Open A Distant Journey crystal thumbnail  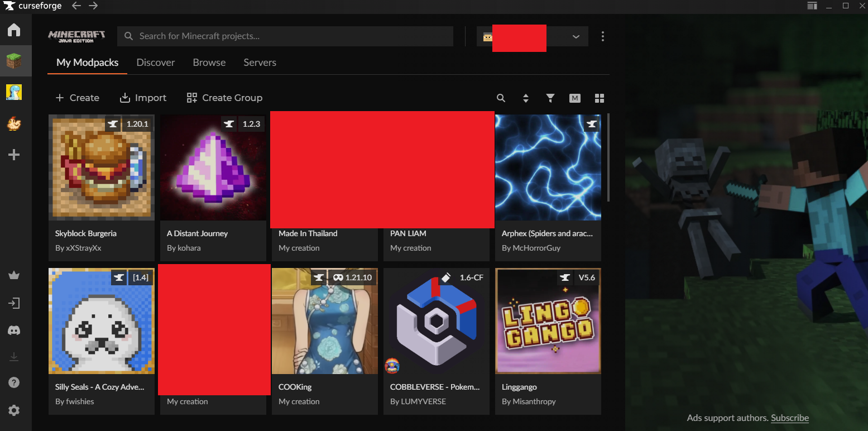(x=213, y=167)
